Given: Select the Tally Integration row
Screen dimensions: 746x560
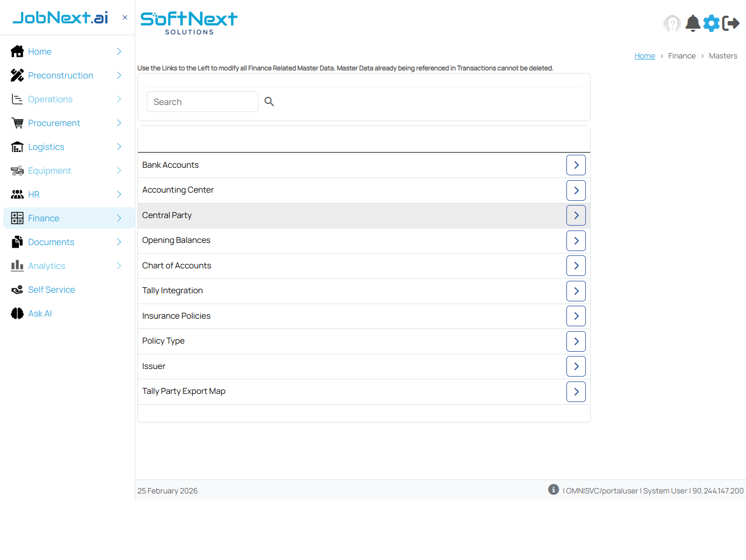Looking at the screenshot, I should click(173, 291).
